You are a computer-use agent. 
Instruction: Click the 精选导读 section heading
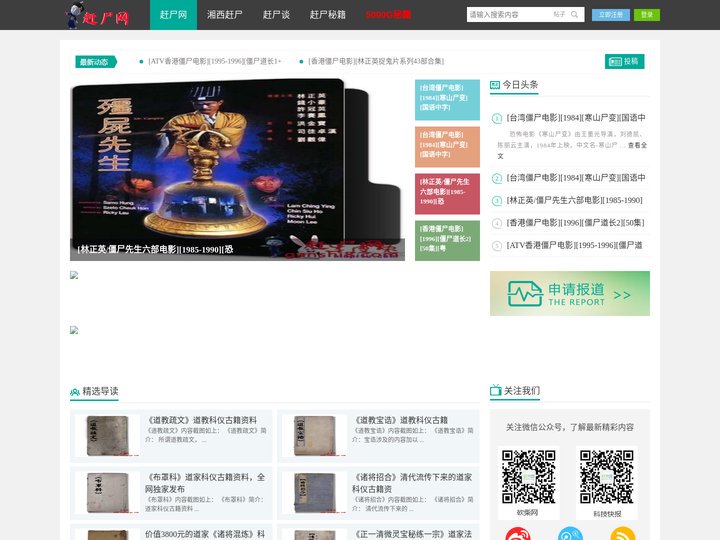click(100, 391)
